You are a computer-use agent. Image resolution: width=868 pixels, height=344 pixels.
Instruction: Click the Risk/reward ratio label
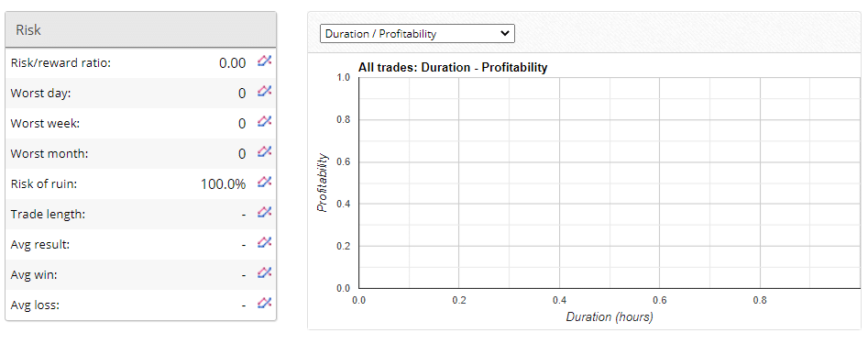60,63
